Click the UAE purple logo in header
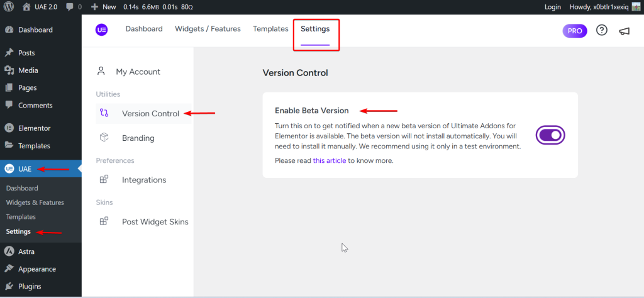This screenshot has height=298, width=644. click(x=101, y=30)
